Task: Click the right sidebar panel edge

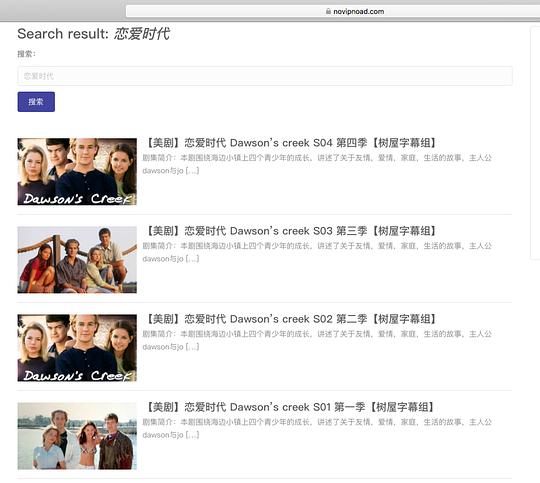Action: tap(535, 143)
